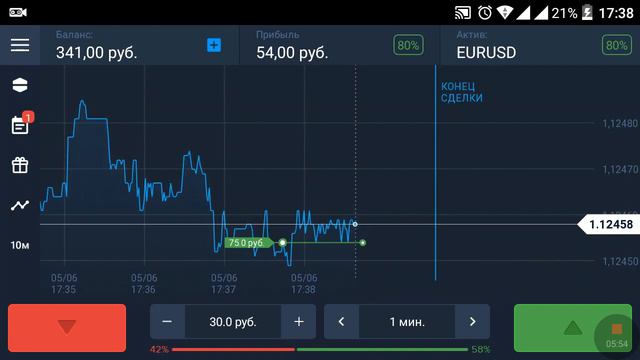Decrease trade amount with minus button
The height and width of the screenshot is (360, 640).
click(167, 322)
